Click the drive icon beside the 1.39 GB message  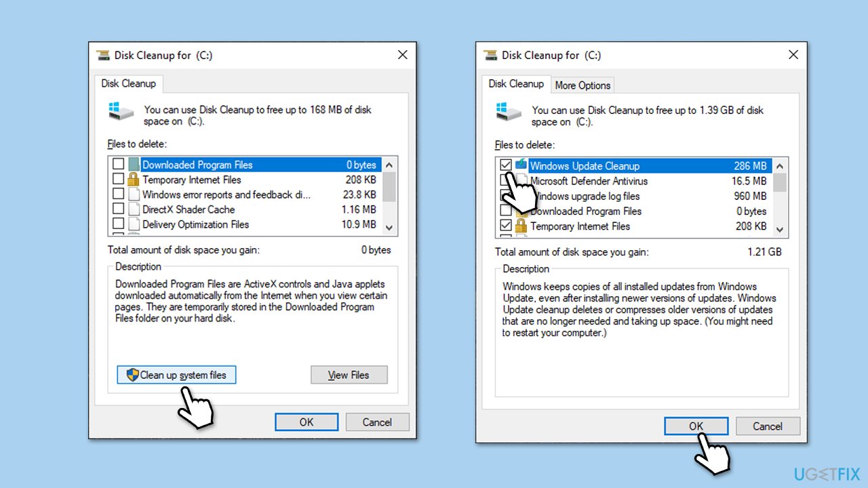(x=508, y=113)
